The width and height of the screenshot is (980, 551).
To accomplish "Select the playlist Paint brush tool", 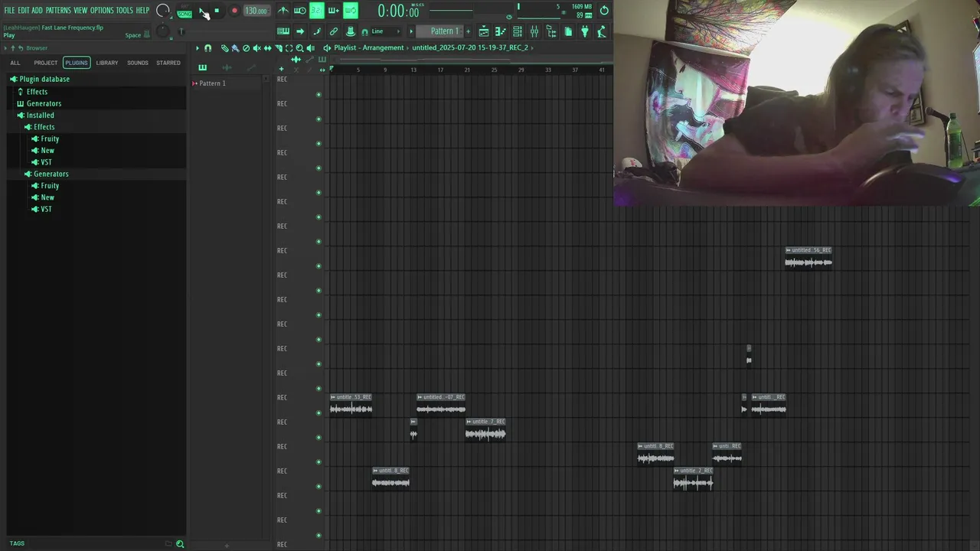I will click(235, 47).
